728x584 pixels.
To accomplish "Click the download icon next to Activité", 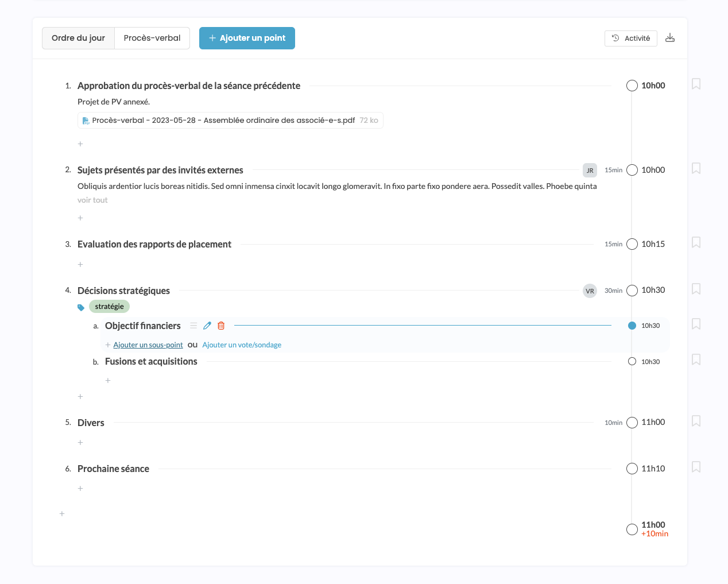I will 670,38.
